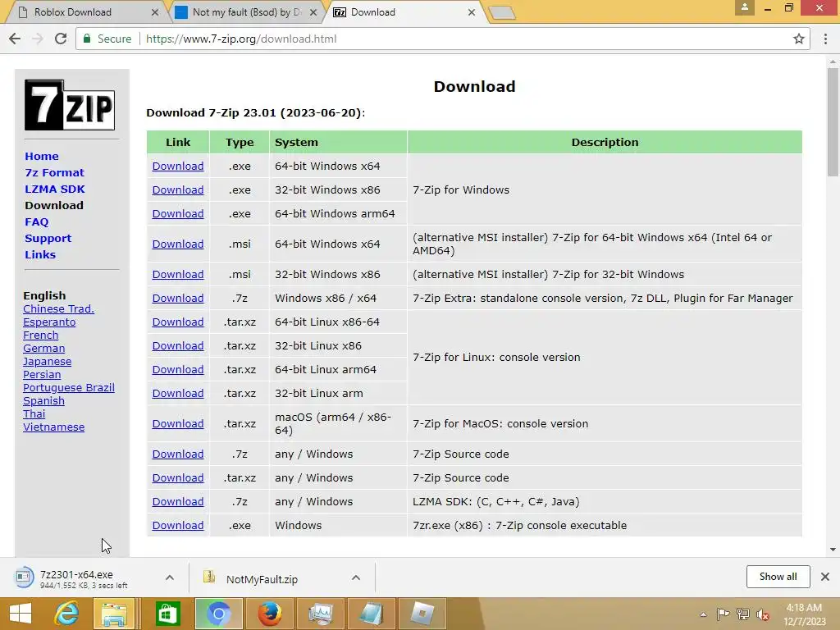Open the Chrome three-dot menu
Screen dimensions: 840x630
(825, 39)
